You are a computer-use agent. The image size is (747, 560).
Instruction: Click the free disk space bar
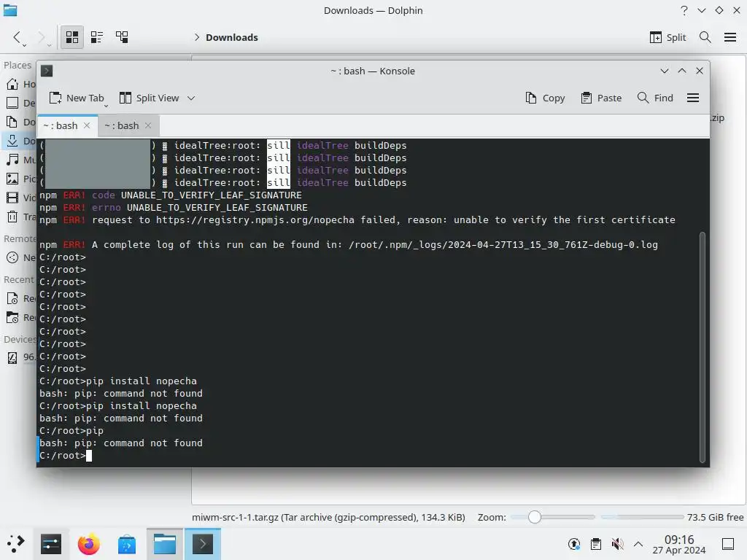pos(642,517)
